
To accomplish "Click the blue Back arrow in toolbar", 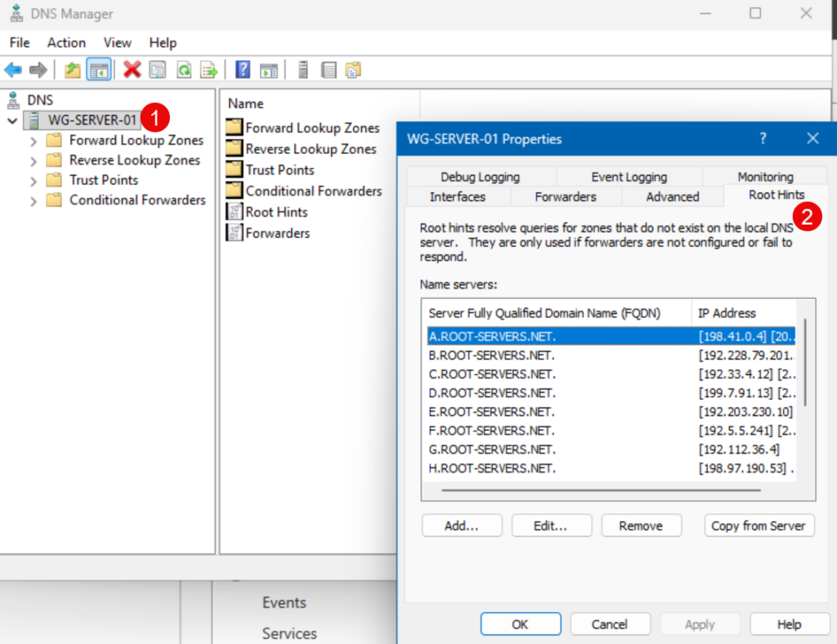I will 13,70.
